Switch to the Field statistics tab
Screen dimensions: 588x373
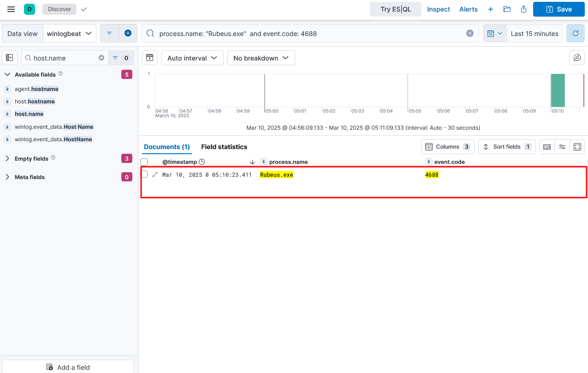[x=224, y=147]
